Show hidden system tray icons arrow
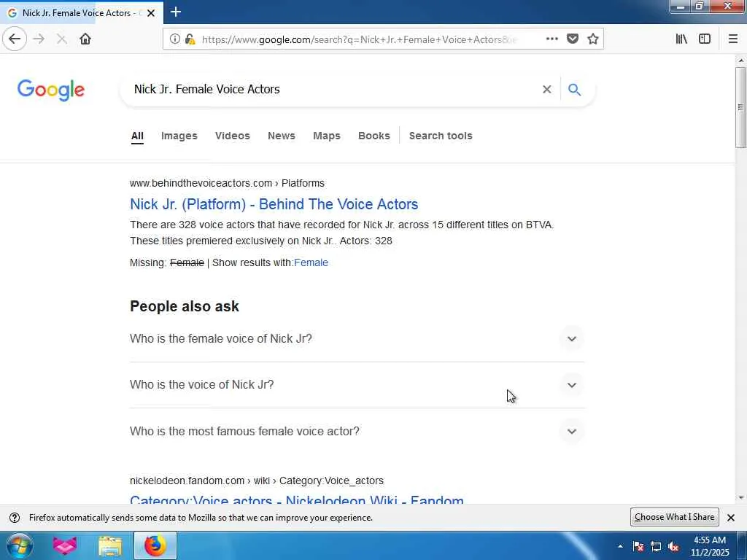The height and width of the screenshot is (560, 747). point(620,546)
